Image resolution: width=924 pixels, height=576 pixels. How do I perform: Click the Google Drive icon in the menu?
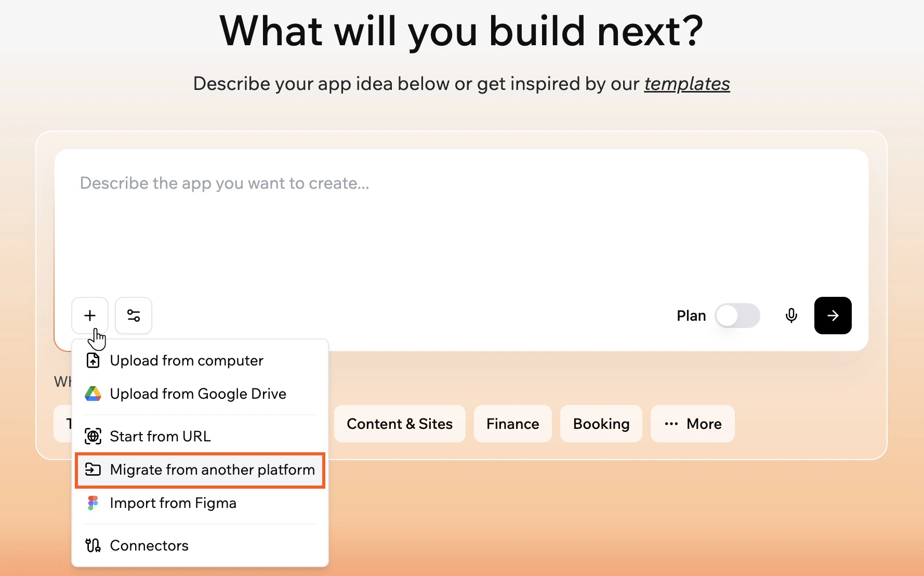click(x=93, y=394)
